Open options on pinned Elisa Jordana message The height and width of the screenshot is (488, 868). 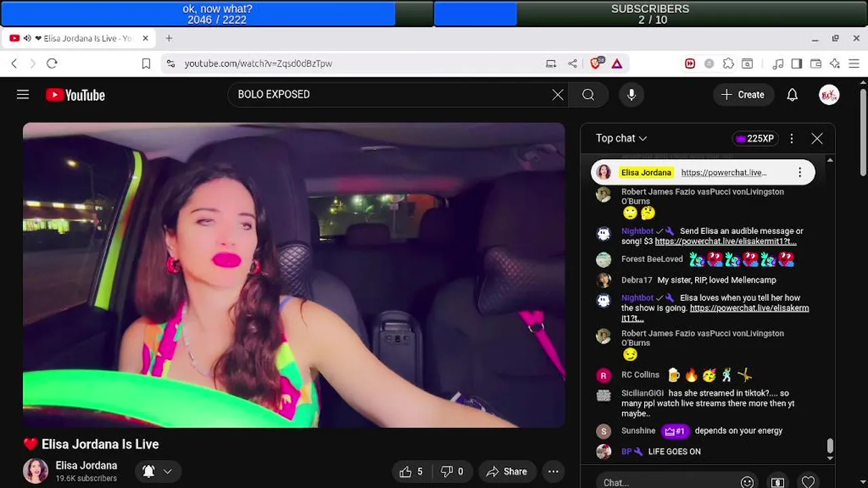coord(800,173)
